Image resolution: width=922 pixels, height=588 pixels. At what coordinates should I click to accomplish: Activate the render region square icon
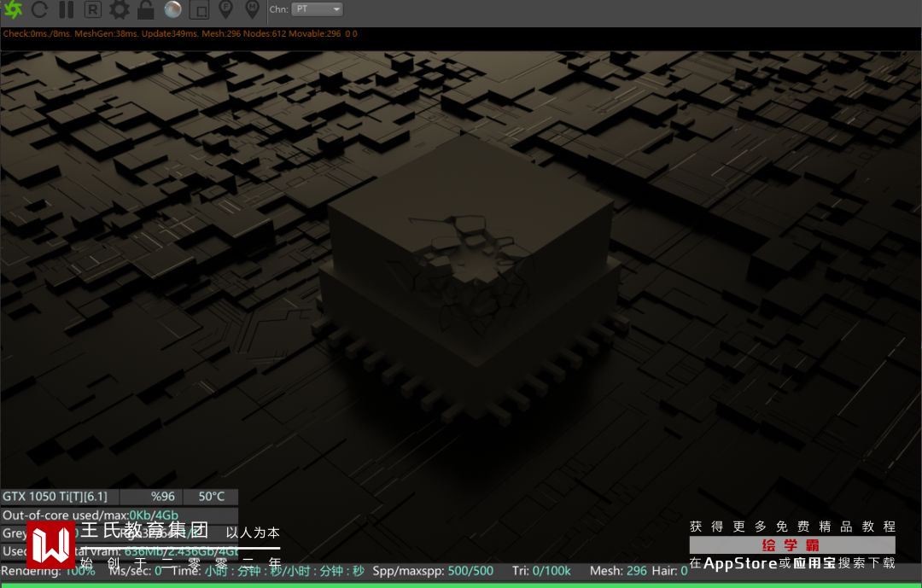tap(199, 9)
